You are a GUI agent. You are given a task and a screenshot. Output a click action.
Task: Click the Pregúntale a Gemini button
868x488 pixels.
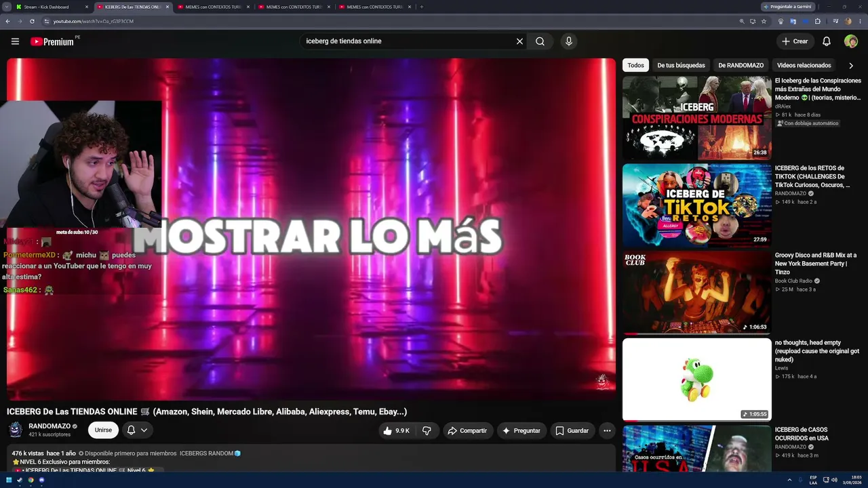click(x=787, y=7)
